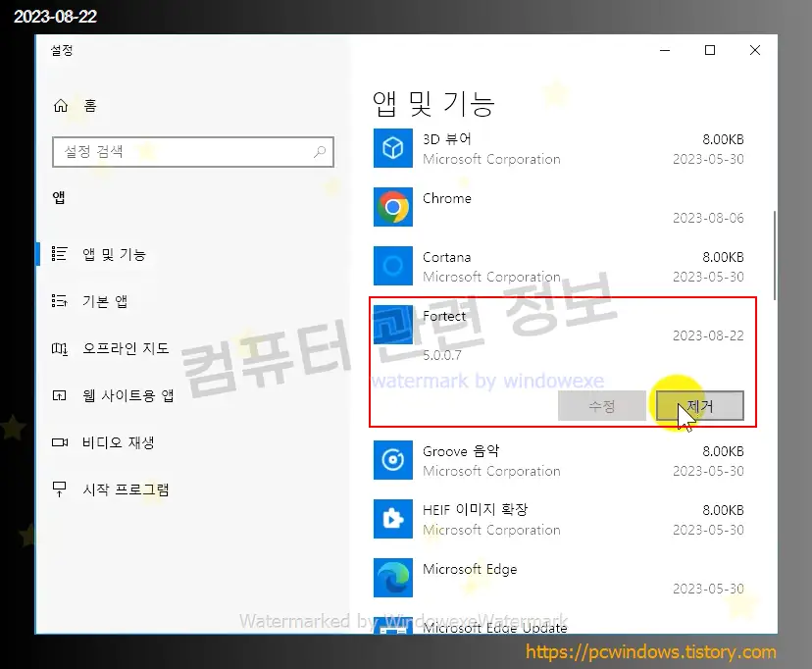812x669 pixels.
Task: Click the 앱 및 기능 list icon
Action: pyautogui.click(x=59, y=254)
